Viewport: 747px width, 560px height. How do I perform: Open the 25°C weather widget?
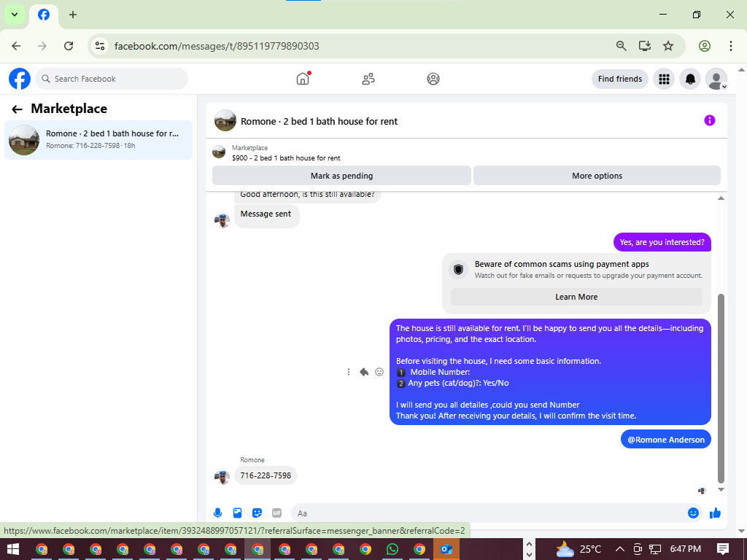click(x=578, y=549)
